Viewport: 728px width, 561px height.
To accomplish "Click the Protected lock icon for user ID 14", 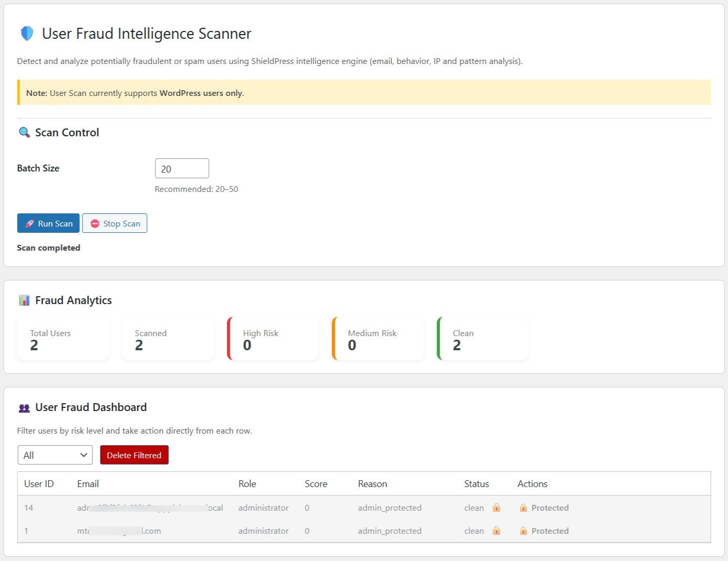I will [x=523, y=508].
